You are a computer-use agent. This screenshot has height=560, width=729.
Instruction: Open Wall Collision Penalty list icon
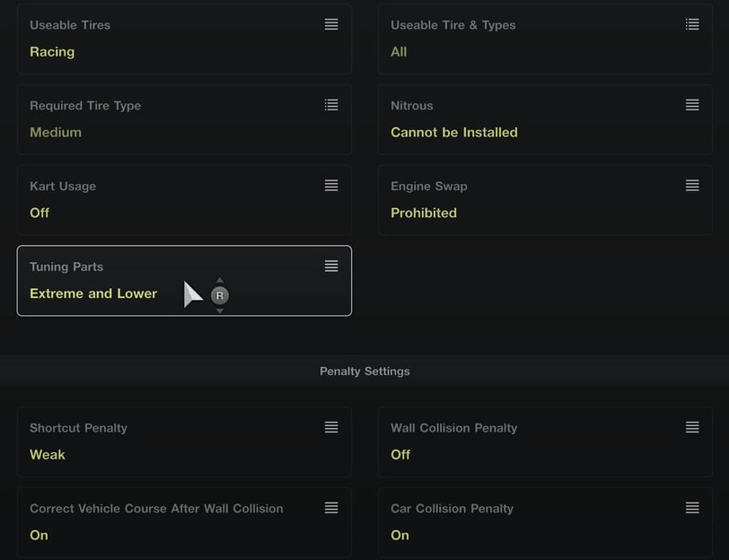(x=692, y=427)
